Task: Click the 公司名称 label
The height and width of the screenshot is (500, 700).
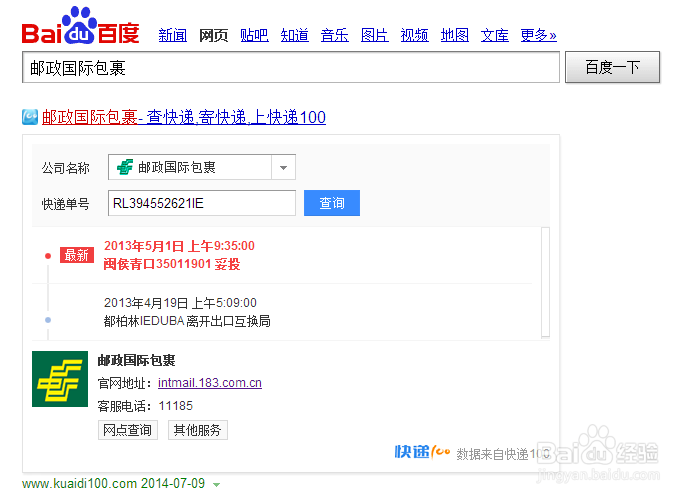Action: (x=66, y=168)
